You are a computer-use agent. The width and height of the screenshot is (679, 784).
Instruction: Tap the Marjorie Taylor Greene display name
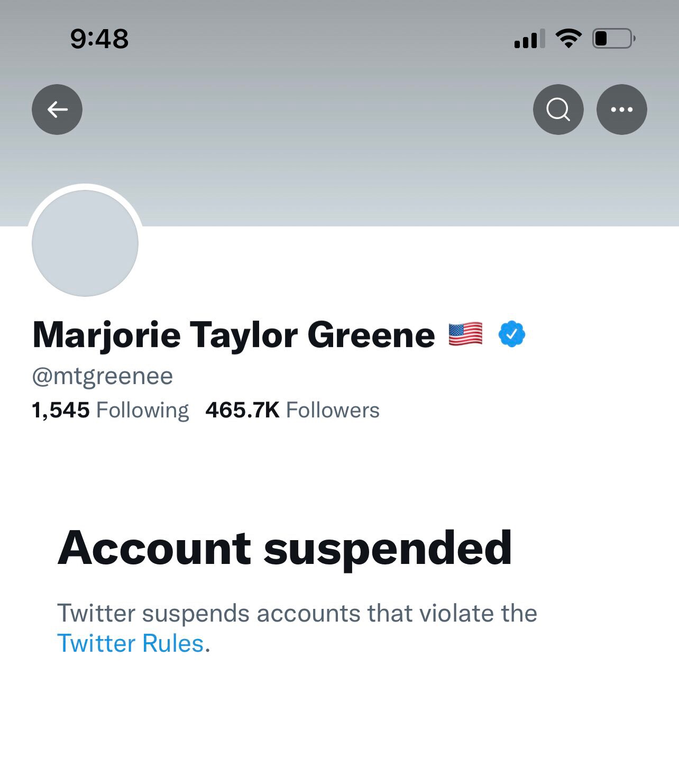click(234, 335)
